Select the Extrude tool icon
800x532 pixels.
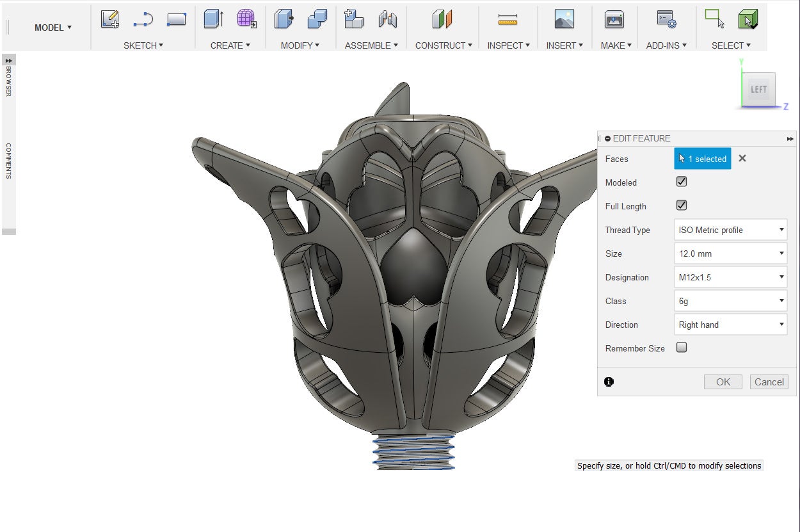(213, 20)
